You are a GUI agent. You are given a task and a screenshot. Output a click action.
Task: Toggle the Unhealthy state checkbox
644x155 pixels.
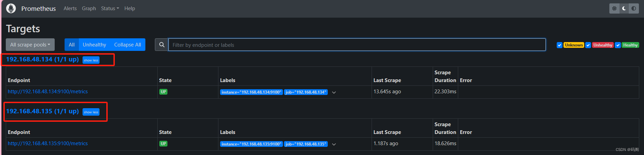click(x=588, y=45)
